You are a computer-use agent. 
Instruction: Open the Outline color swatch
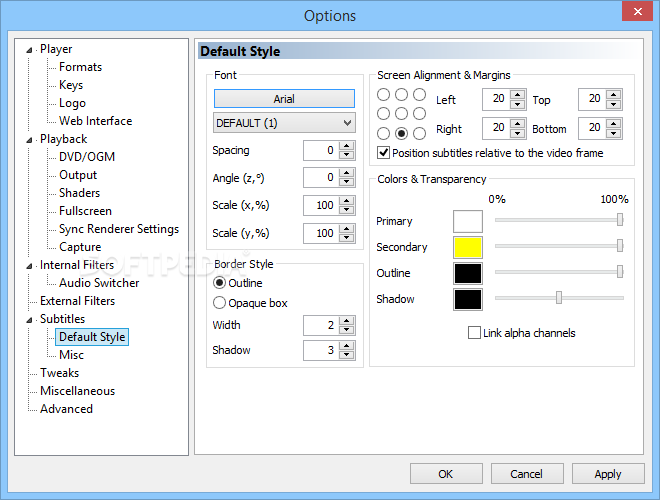pyautogui.click(x=468, y=274)
